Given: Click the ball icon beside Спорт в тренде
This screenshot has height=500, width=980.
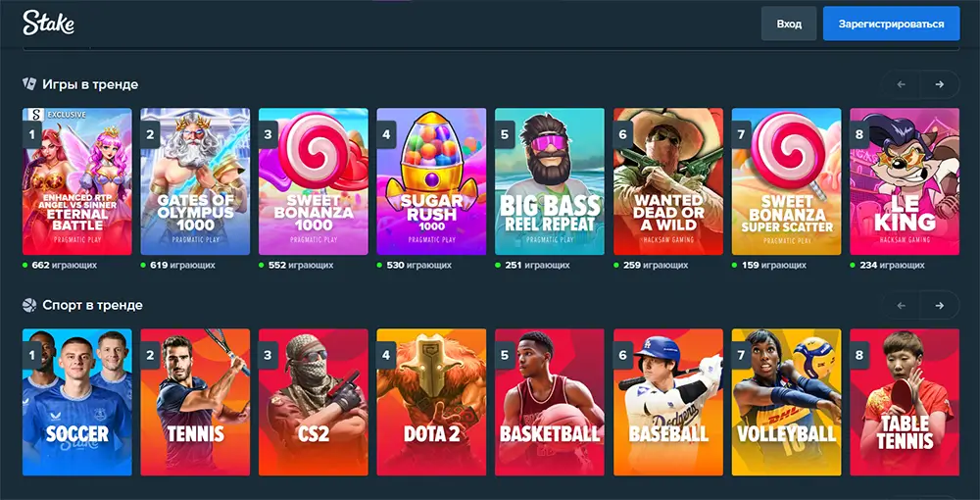Looking at the screenshot, I should click(x=29, y=305).
